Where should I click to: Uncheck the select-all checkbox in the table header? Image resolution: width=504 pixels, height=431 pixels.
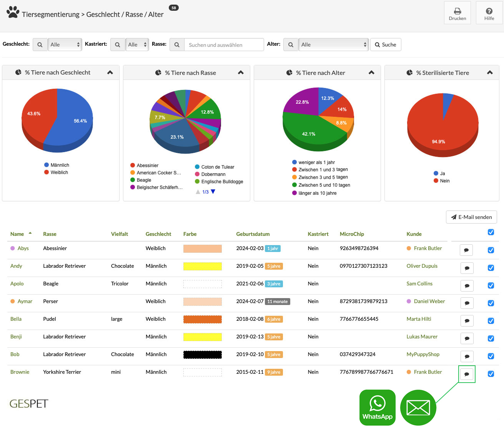[x=491, y=232]
